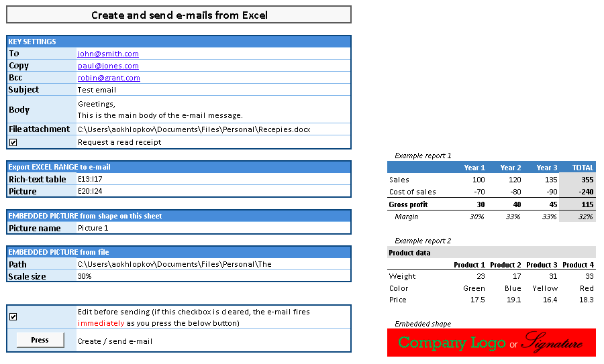
Task: Select the Scale size value 30%
Action: pos(213,276)
